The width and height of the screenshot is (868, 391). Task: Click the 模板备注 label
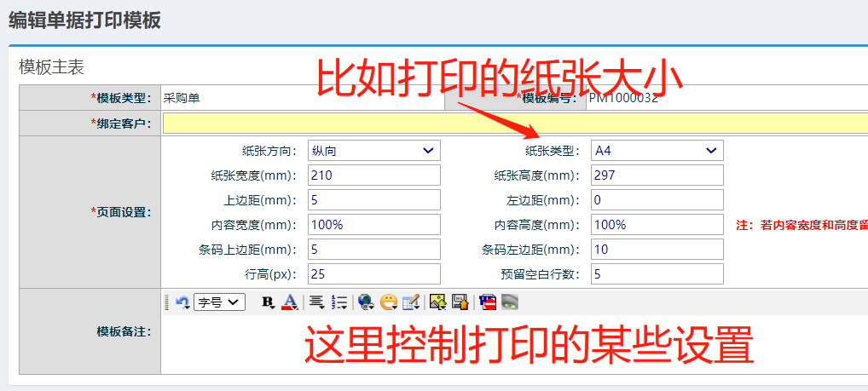pyautogui.click(x=124, y=332)
